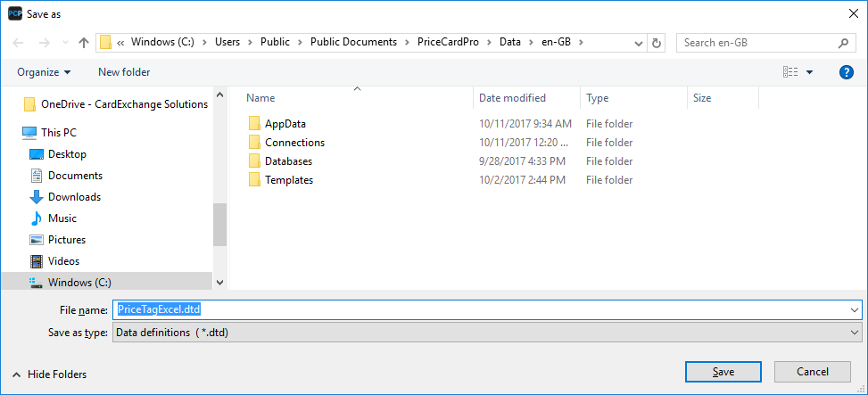Open the address bar previous locations dropdown

coord(638,43)
